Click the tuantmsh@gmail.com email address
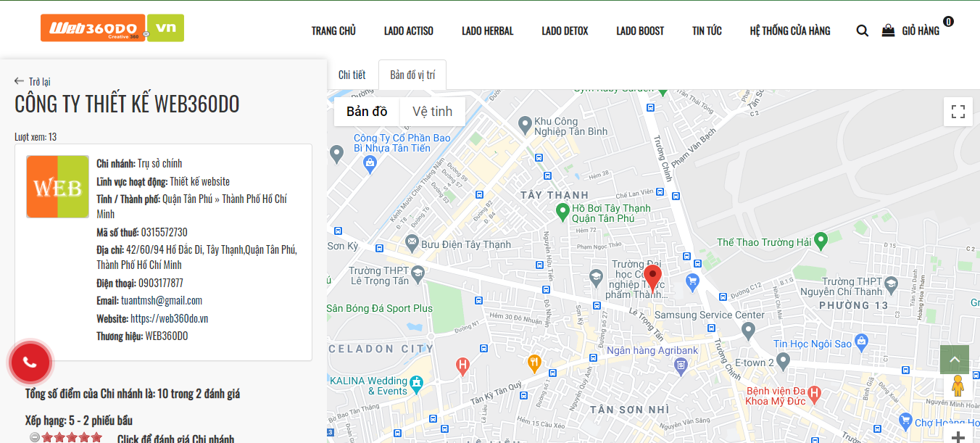 click(162, 300)
